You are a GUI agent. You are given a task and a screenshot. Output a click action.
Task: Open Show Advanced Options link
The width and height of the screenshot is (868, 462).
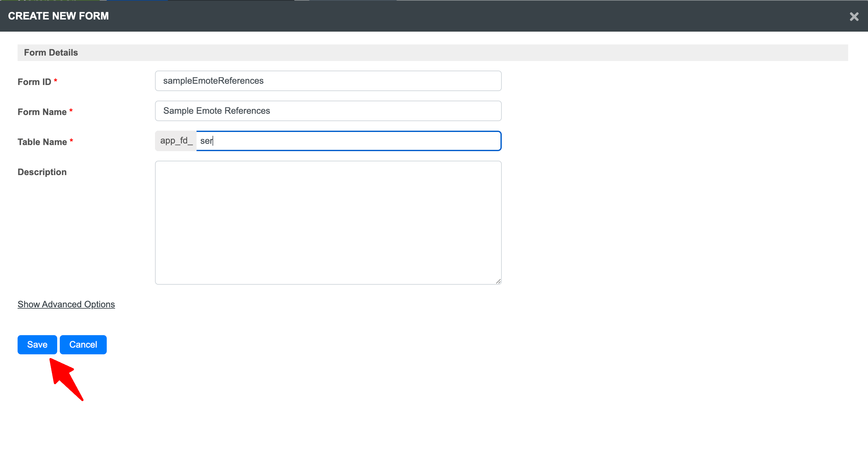click(x=66, y=304)
